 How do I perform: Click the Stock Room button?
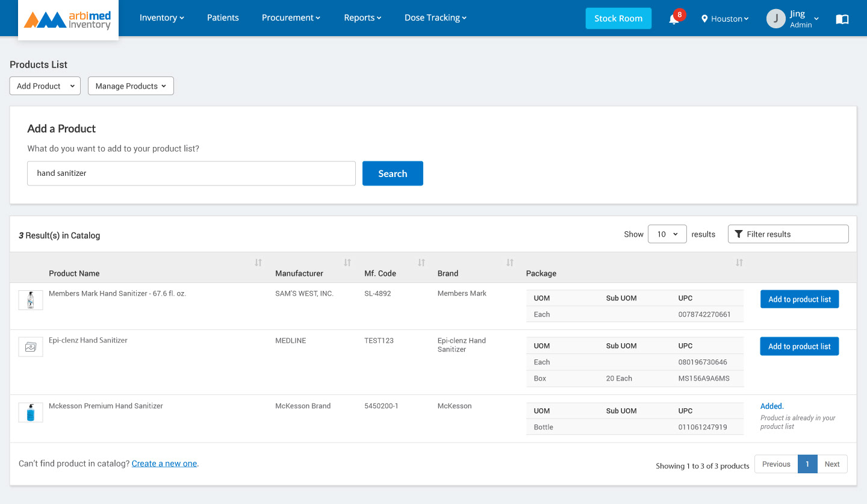[618, 18]
